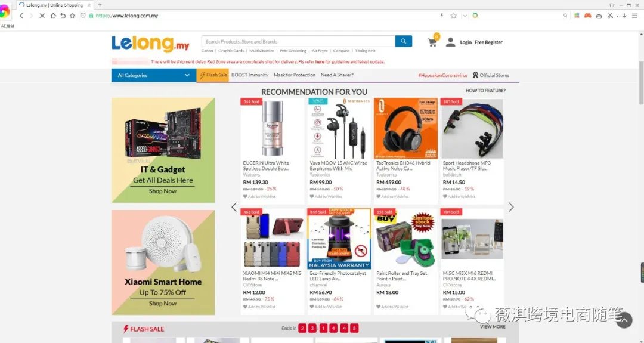Show previous recommendations with left chevron

click(x=234, y=207)
